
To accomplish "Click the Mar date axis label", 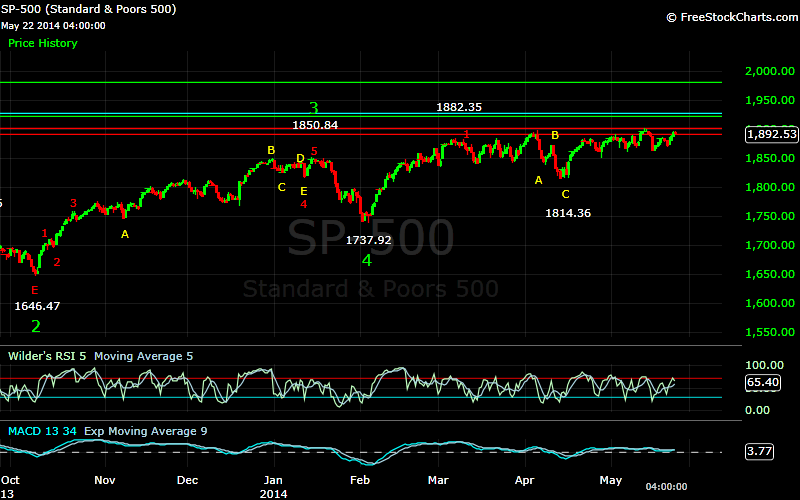I will point(438,481).
